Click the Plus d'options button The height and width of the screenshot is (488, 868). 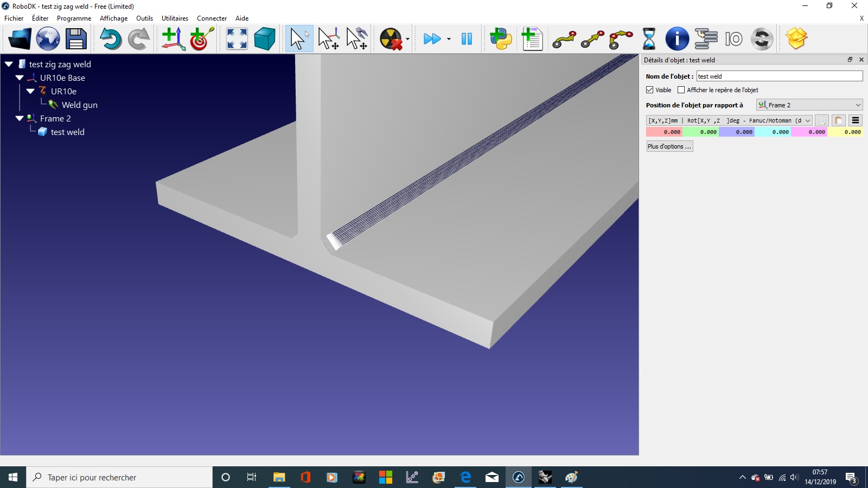click(669, 146)
